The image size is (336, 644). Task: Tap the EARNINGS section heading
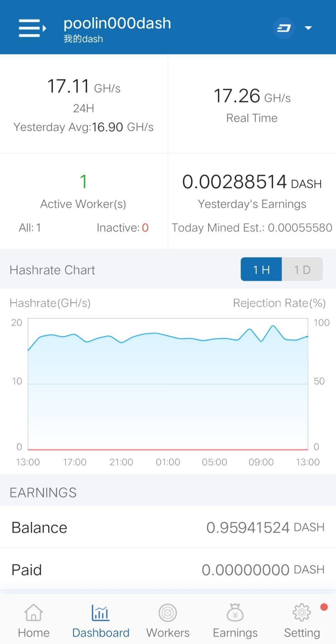tap(43, 492)
